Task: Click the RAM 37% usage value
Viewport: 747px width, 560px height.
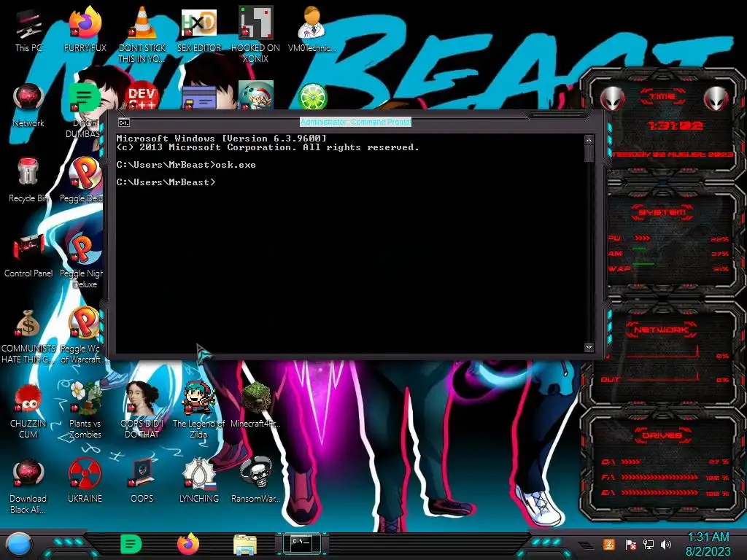Action: coord(720,254)
